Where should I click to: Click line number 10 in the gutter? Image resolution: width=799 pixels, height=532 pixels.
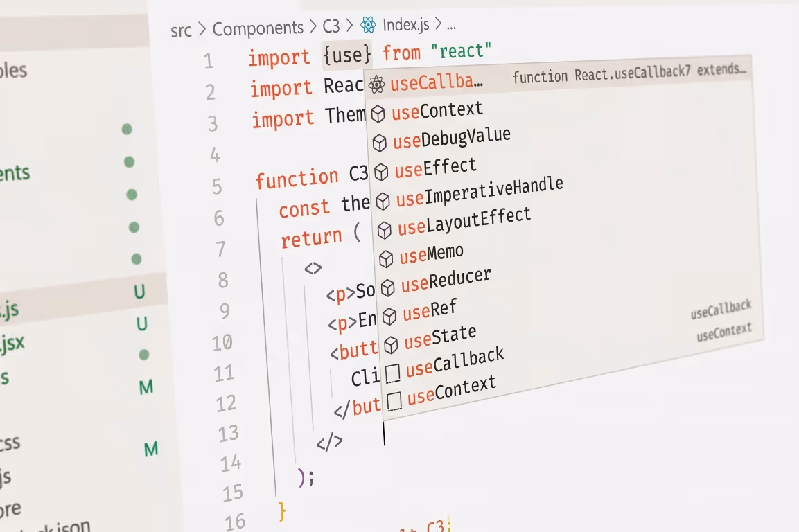[x=222, y=342]
